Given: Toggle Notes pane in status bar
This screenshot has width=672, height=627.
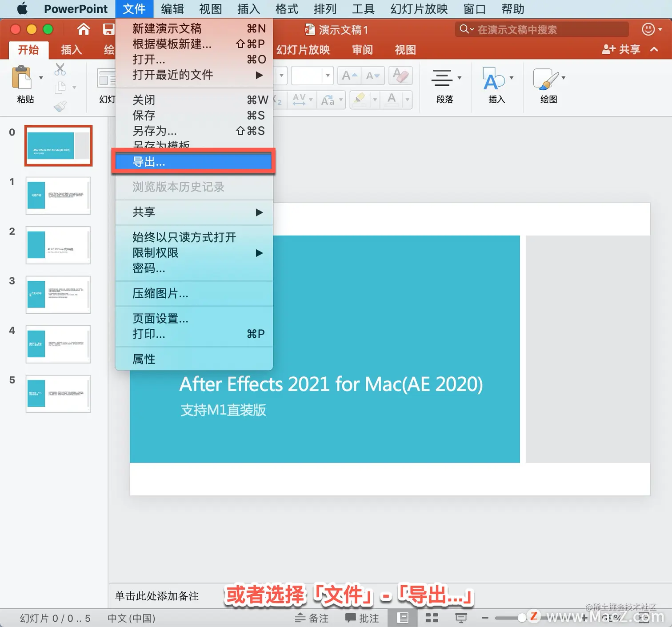Looking at the screenshot, I should [x=312, y=618].
